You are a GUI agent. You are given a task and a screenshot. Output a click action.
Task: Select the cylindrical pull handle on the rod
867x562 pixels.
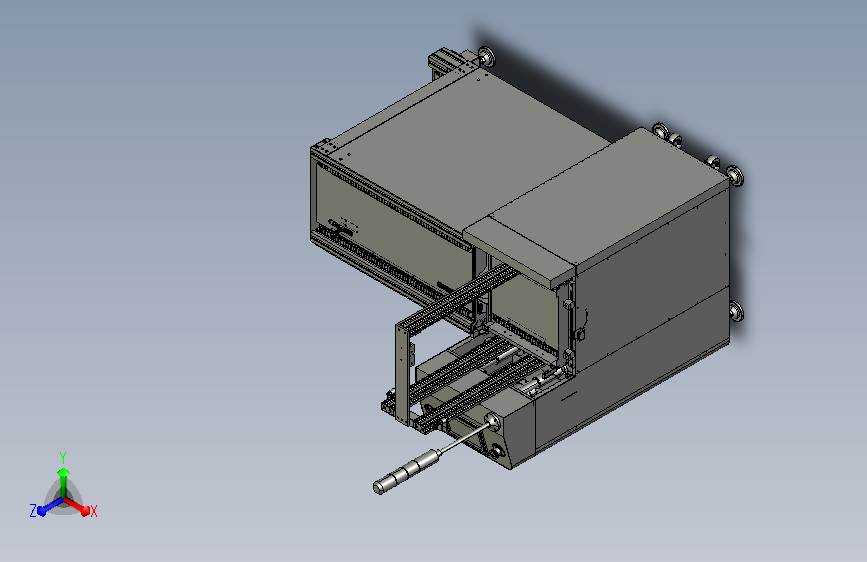(x=407, y=471)
